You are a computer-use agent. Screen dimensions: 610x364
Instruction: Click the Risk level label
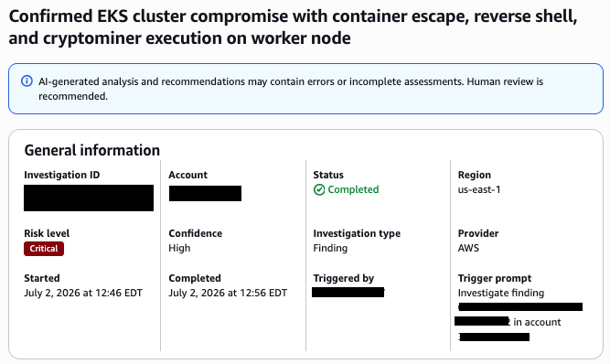pos(47,233)
